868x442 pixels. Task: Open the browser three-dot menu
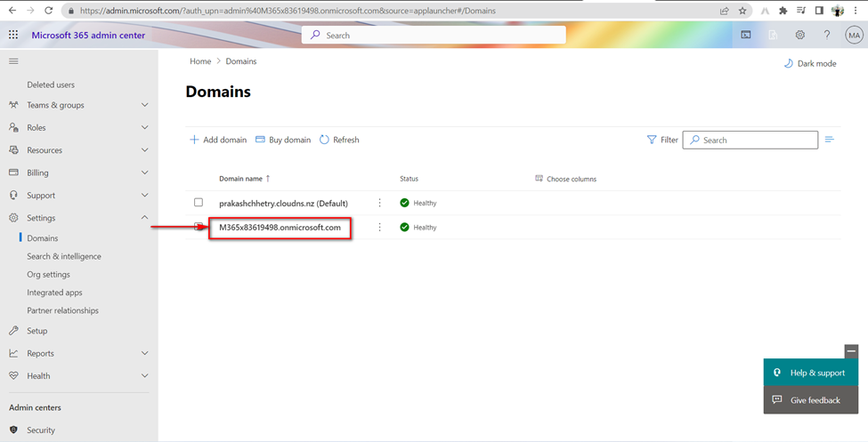(856, 11)
